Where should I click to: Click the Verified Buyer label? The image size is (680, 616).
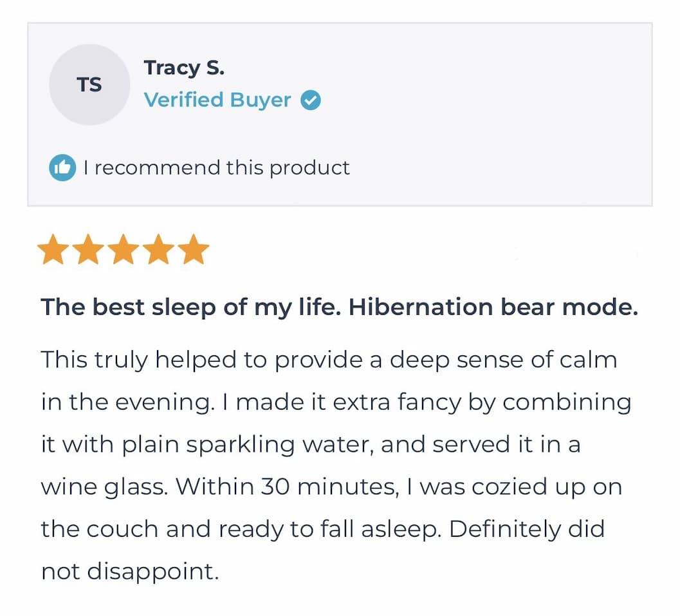pos(217,100)
